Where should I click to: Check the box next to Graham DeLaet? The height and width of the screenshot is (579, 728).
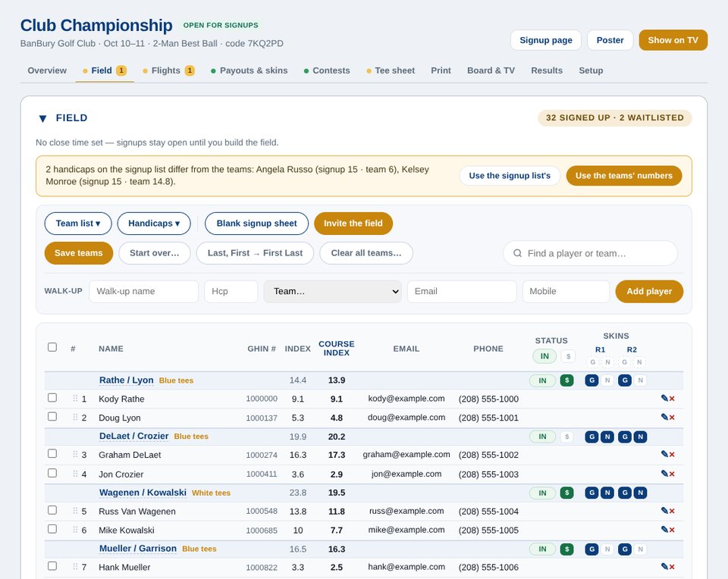click(52, 453)
